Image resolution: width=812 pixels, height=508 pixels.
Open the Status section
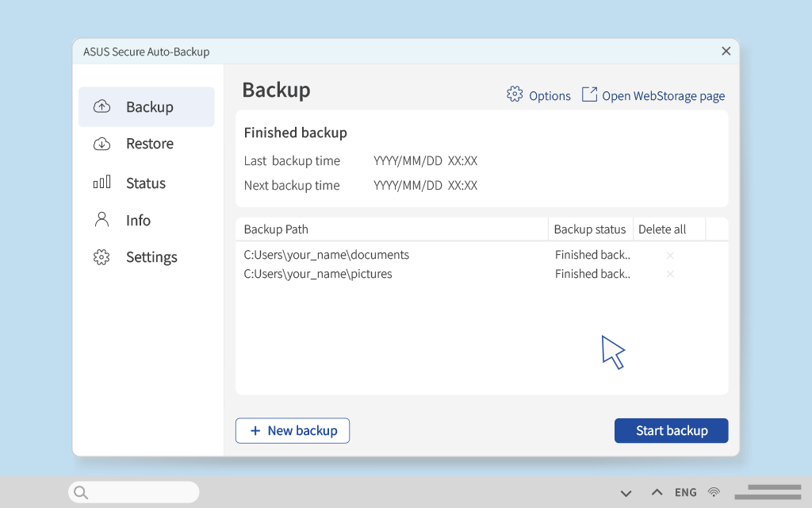coord(147,183)
